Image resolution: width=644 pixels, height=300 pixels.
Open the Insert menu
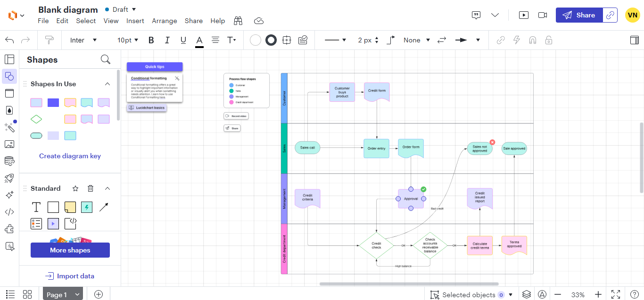[x=135, y=21]
